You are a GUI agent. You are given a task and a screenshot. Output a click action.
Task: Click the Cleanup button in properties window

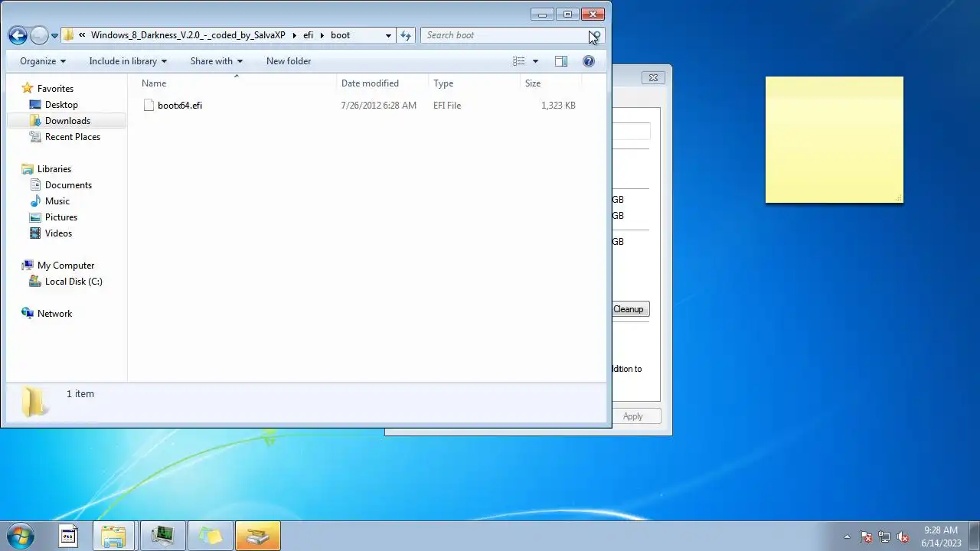click(x=629, y=309)
